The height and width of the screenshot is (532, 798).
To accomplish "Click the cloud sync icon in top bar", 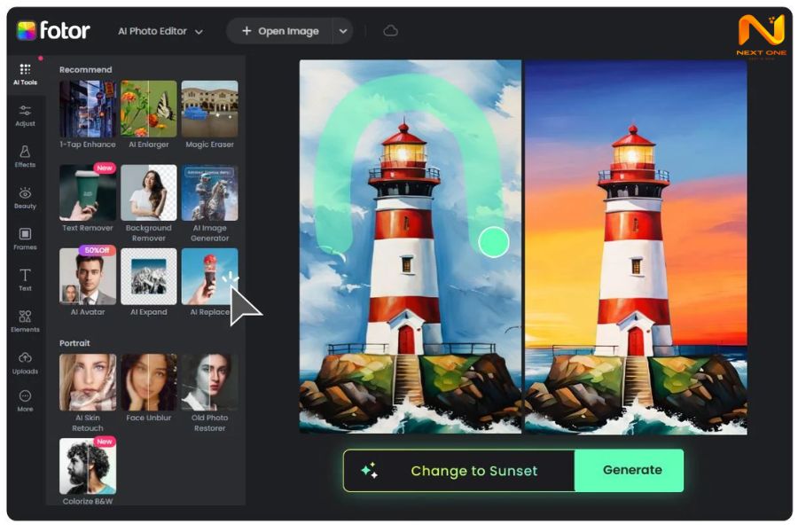I will point(390,31).
